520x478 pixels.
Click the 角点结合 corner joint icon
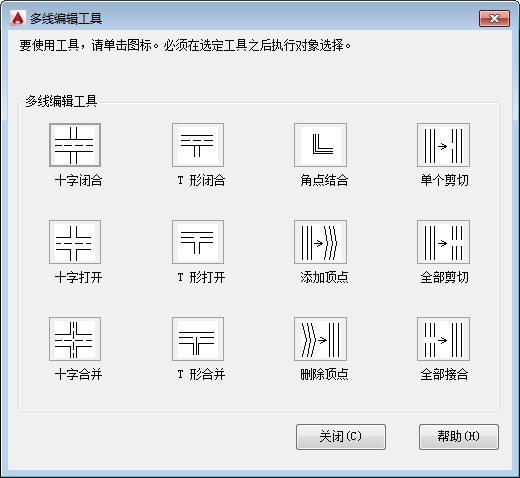[321, 145]
